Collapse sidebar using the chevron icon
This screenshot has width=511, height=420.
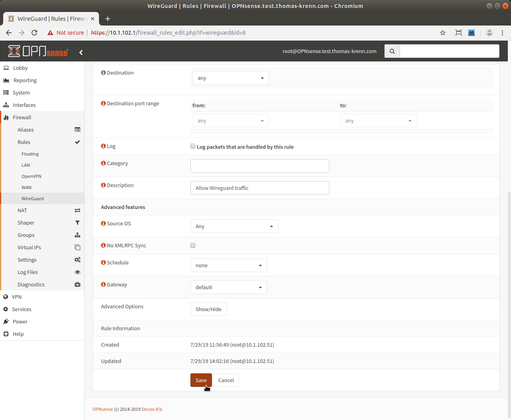click(x=81, y=52)
